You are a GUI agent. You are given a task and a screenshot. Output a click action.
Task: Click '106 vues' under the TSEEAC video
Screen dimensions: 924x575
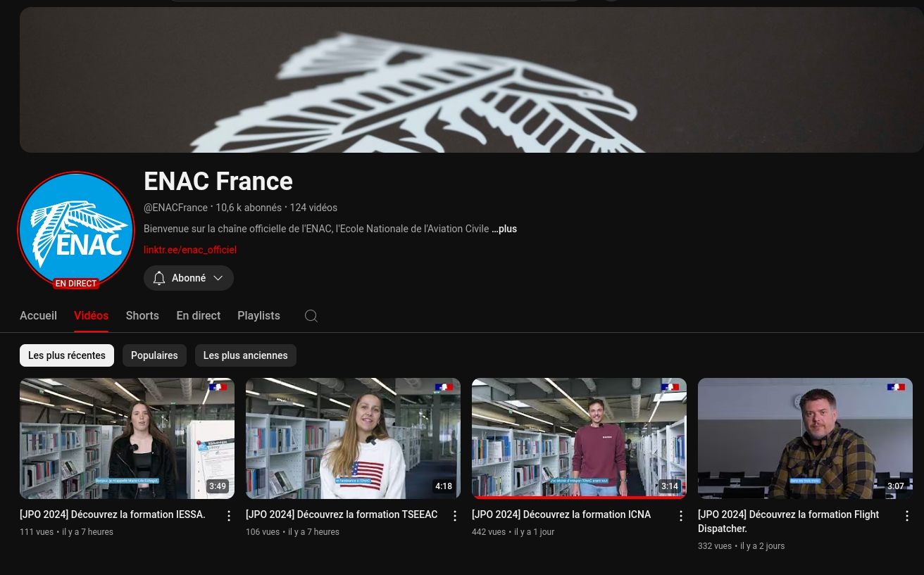point(263,532)
